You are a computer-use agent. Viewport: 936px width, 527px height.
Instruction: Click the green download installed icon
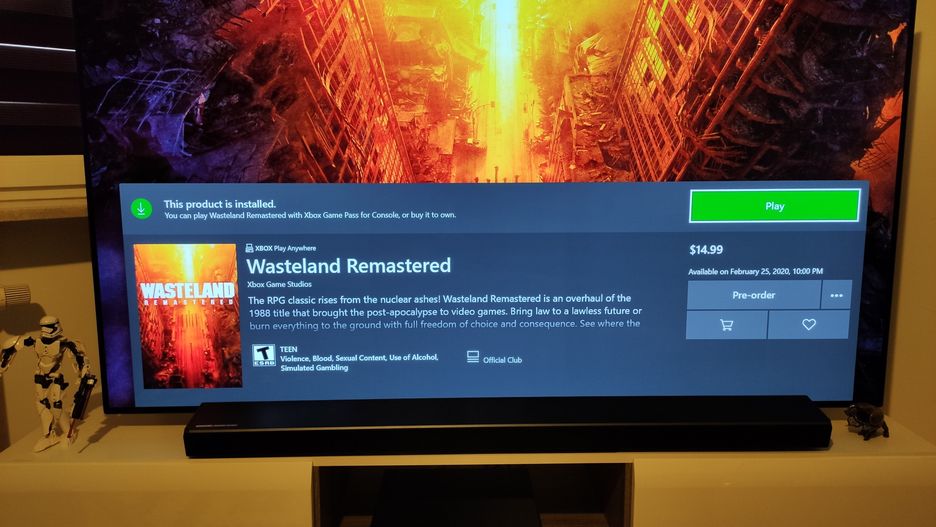point(141,209)
